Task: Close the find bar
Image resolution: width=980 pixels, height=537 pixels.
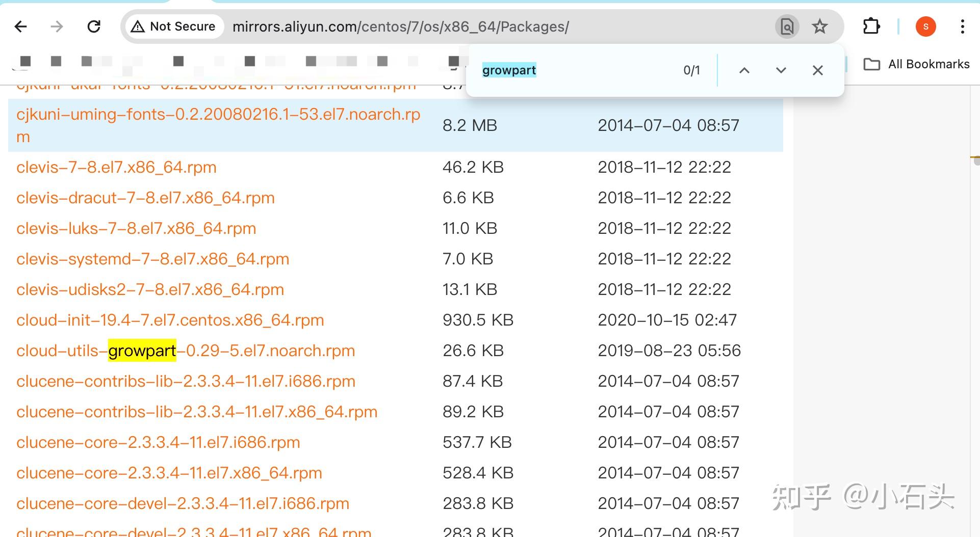Action: 818,70
